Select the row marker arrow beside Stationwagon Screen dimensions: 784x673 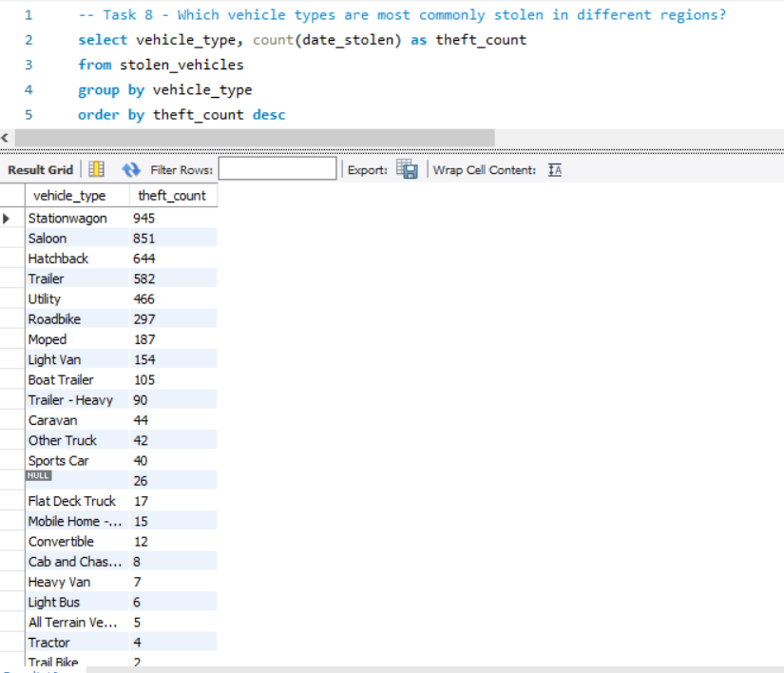click(x=8, y=219)
